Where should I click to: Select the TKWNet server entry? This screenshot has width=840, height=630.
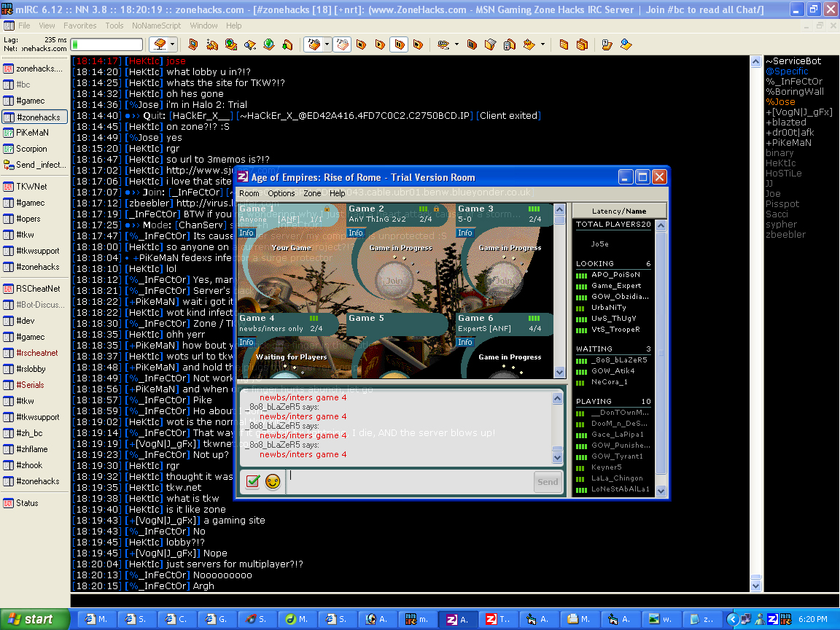35,187
